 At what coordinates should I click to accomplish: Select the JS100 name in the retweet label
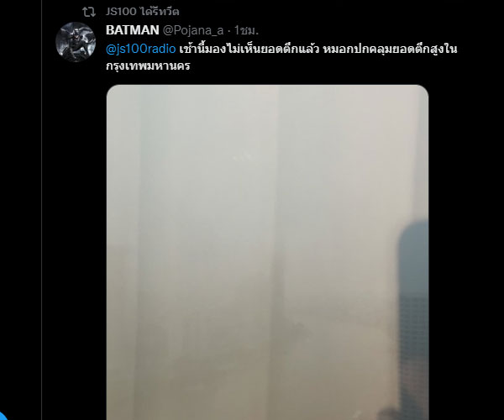click(x=121, y=12)
